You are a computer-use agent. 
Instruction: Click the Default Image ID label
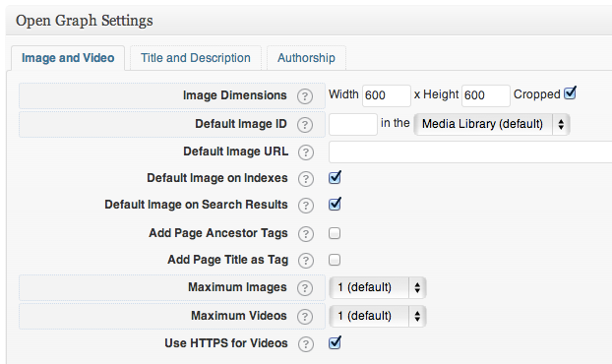click(x=241, y=124)
